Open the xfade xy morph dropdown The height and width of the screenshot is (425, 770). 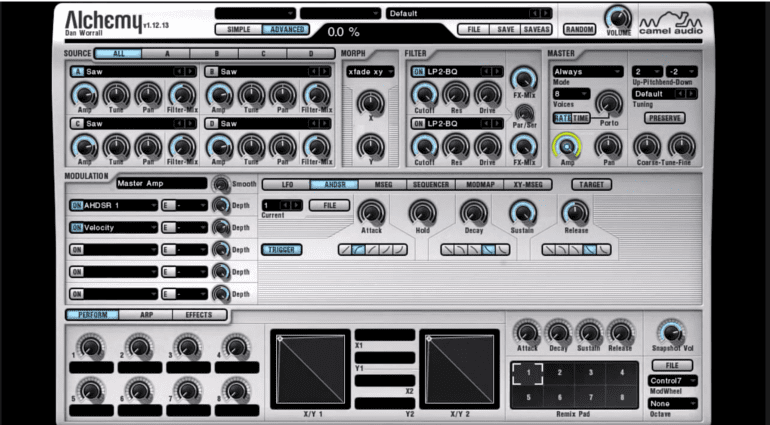coord(370,72)
